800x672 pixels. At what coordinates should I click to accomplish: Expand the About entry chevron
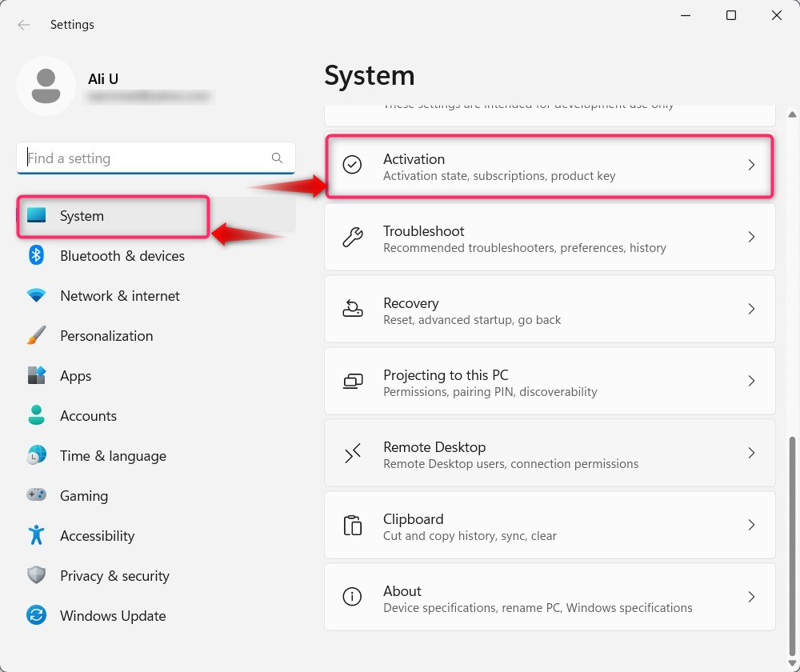pyautogui.click(x=751, y=597)
